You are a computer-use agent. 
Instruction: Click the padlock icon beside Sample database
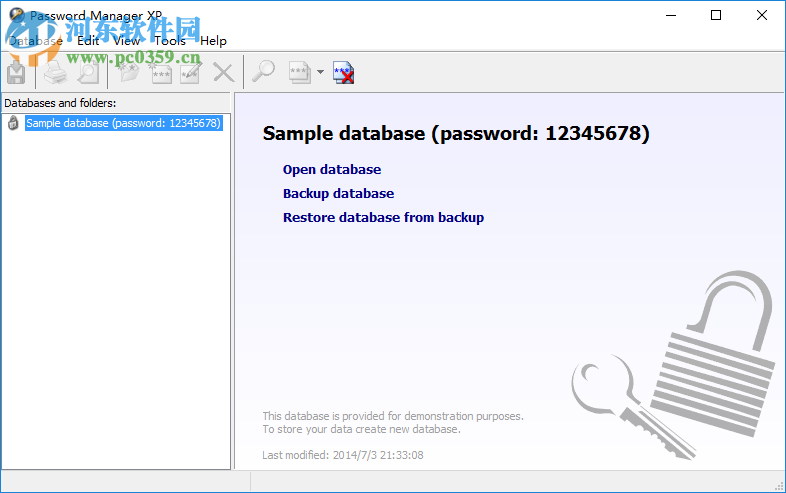(13, 123)
